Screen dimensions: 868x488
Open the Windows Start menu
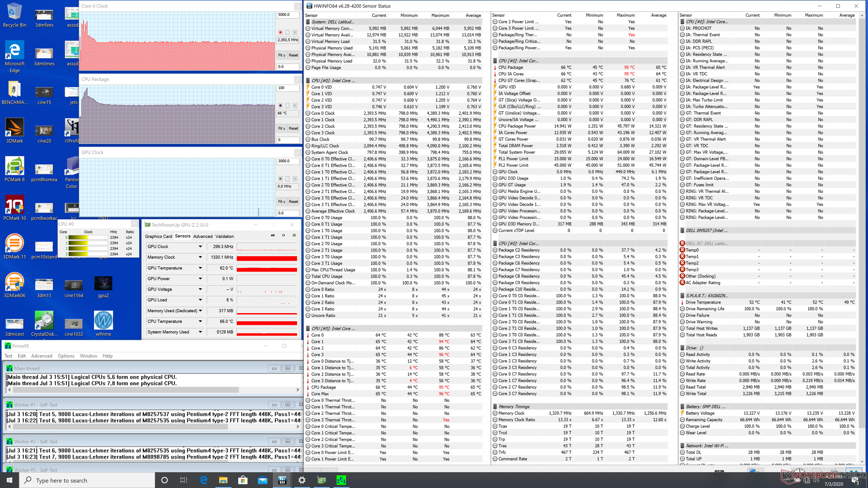click(x=9, y=480)
